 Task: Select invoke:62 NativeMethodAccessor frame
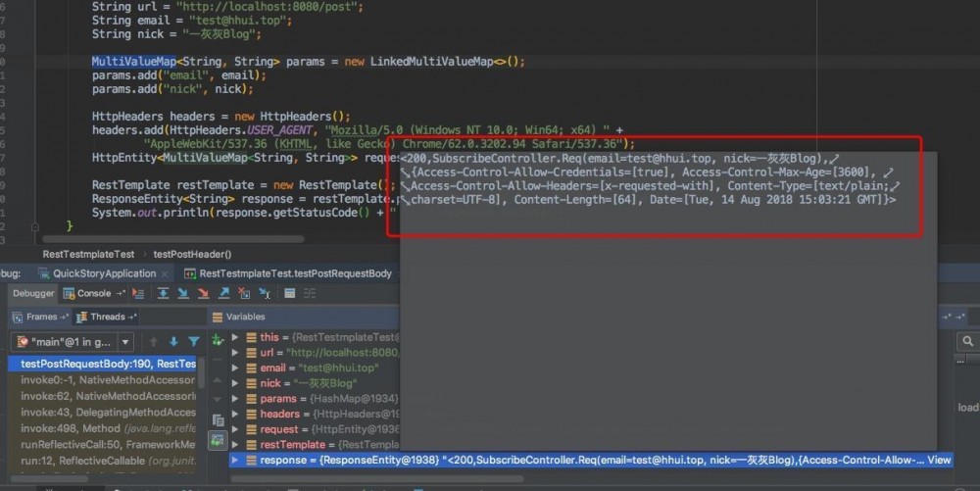tap(103, 396)
